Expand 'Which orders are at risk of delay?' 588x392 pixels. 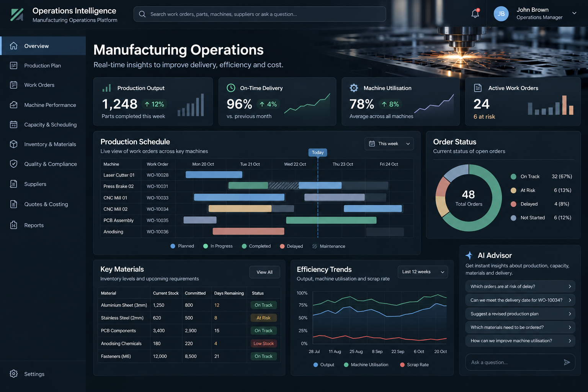tap(520, 286)
